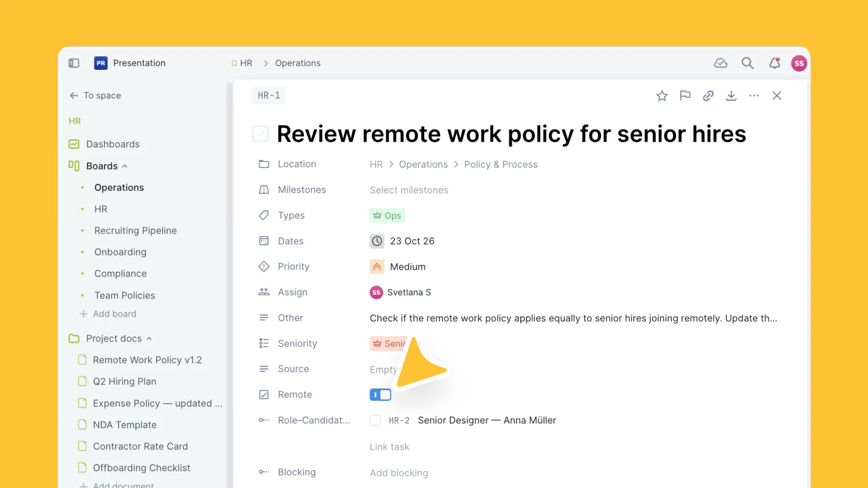Open Offboarding Checklist document
Image resolution: width=868 pixels, height=488 pixels.
(x=142, y=468)
